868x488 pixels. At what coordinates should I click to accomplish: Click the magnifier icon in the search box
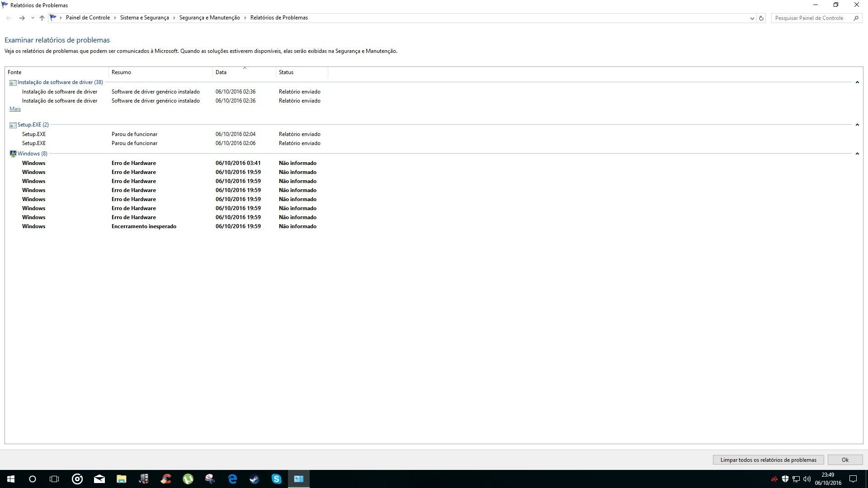(x=856, y=18)
